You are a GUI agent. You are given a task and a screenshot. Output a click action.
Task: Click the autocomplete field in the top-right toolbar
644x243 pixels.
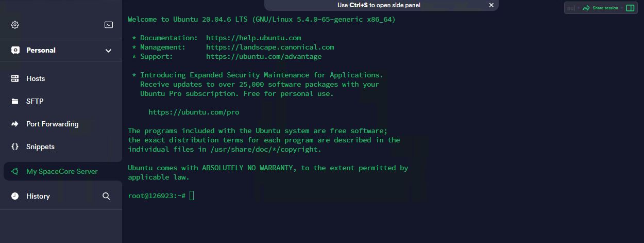(571, 8)
